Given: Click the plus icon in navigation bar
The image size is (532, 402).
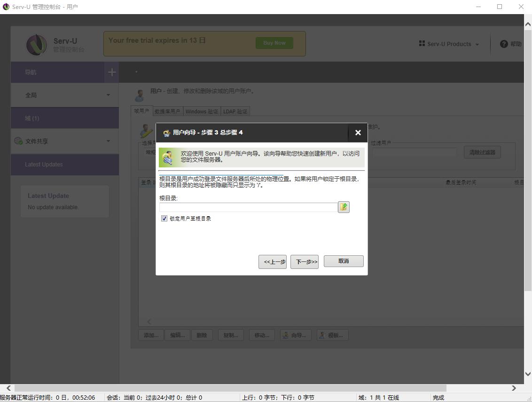Looking at the screenshot, I should click(112, 72).
